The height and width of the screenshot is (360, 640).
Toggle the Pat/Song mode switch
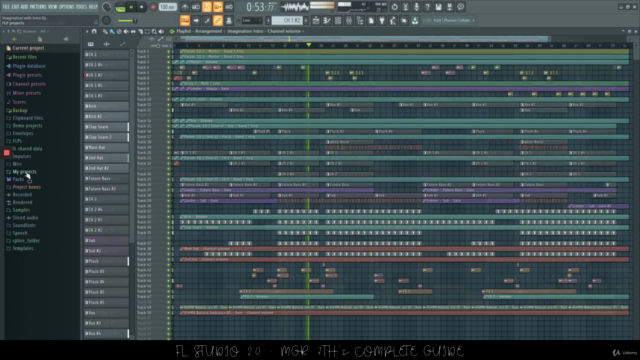[120, 7]
